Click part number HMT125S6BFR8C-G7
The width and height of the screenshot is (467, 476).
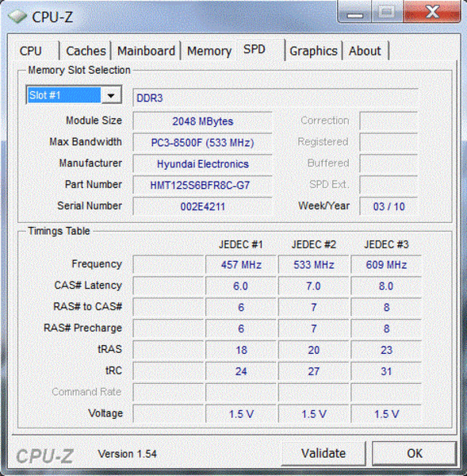pos(202,185)
